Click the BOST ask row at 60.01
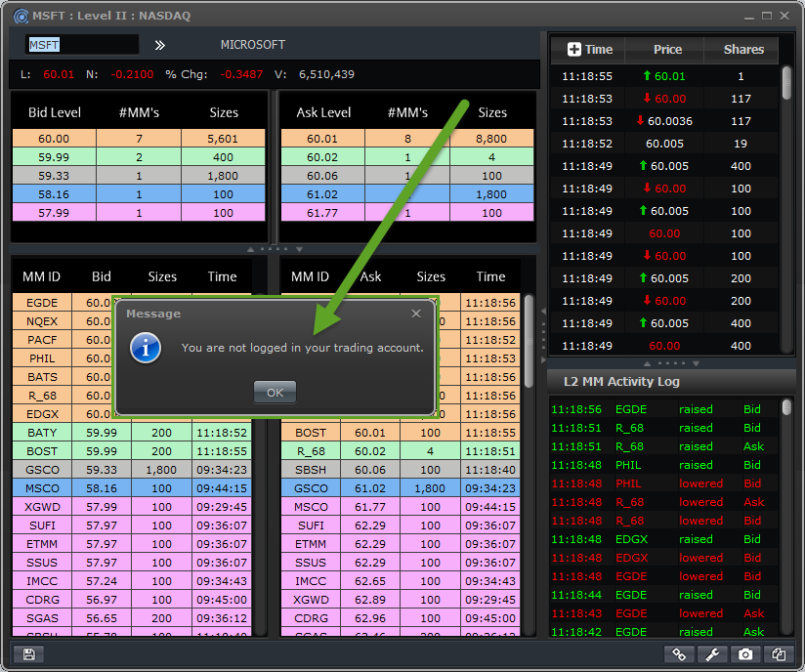Viewport: 805px width, 672px height. (x=401, y=433)
